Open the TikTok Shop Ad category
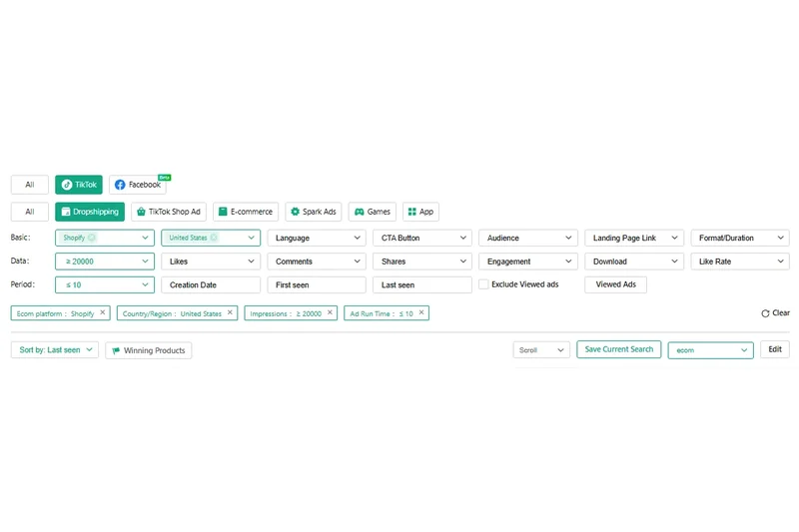This screenshot has height=532, width=799. pos(168,212)
